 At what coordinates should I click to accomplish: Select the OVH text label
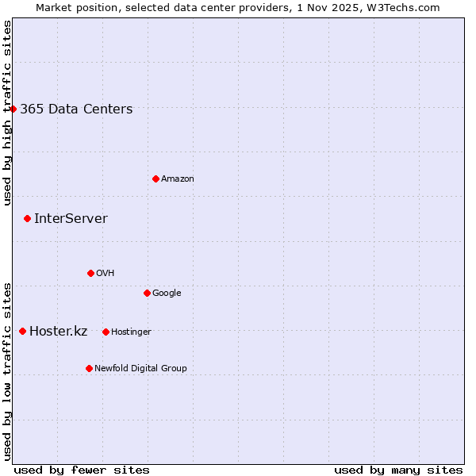106,274
